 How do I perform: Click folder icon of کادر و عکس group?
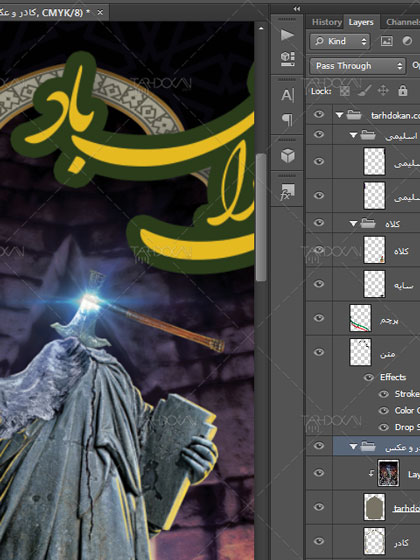tap(368, 446)
